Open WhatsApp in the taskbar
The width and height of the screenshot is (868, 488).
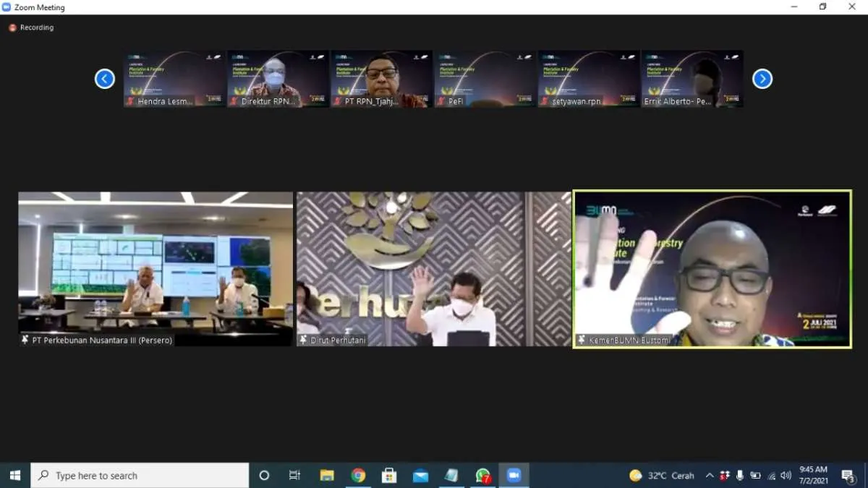[x=482, y=475]
